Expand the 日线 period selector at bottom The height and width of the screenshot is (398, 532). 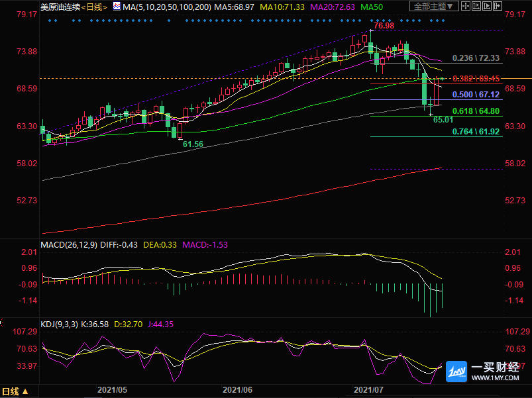15,391
